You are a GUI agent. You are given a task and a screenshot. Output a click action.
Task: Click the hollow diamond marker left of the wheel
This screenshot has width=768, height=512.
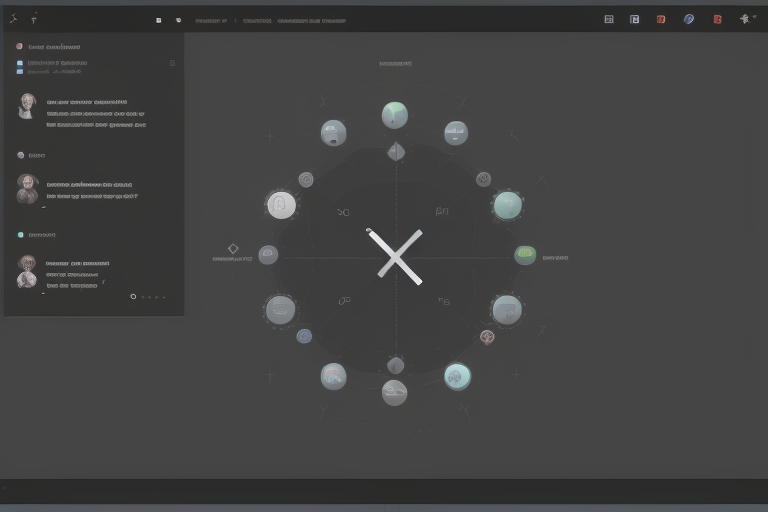pyautogui.click(x=233, y=248)
